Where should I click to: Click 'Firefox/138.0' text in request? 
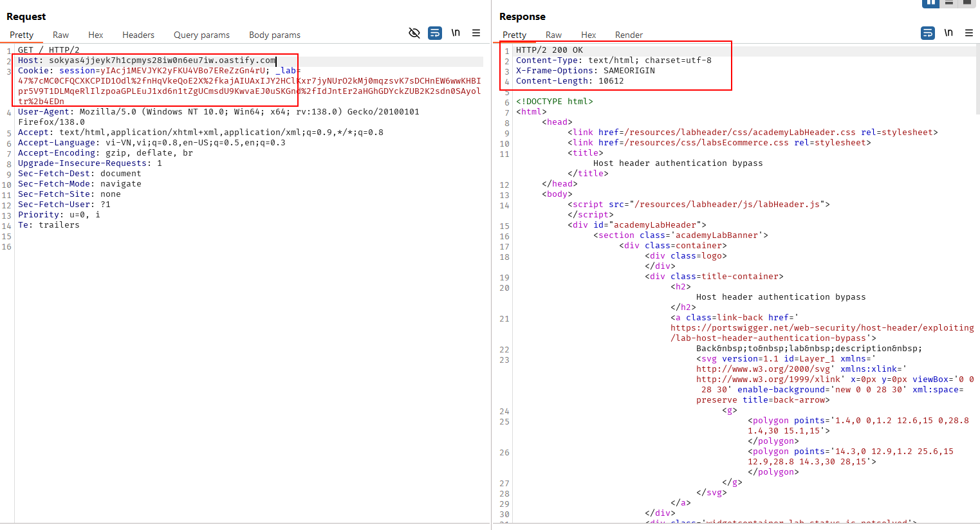point(51,122)
